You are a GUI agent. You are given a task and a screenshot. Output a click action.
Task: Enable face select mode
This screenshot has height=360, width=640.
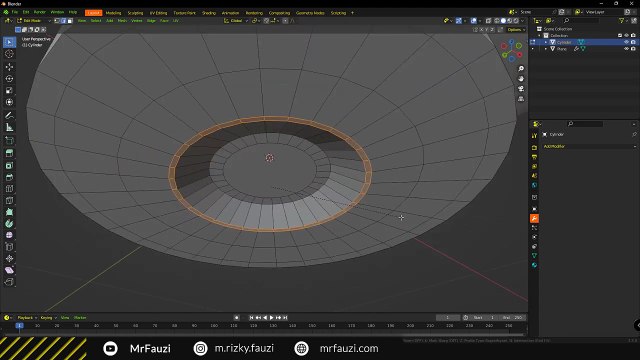click(x=70, y=20)
